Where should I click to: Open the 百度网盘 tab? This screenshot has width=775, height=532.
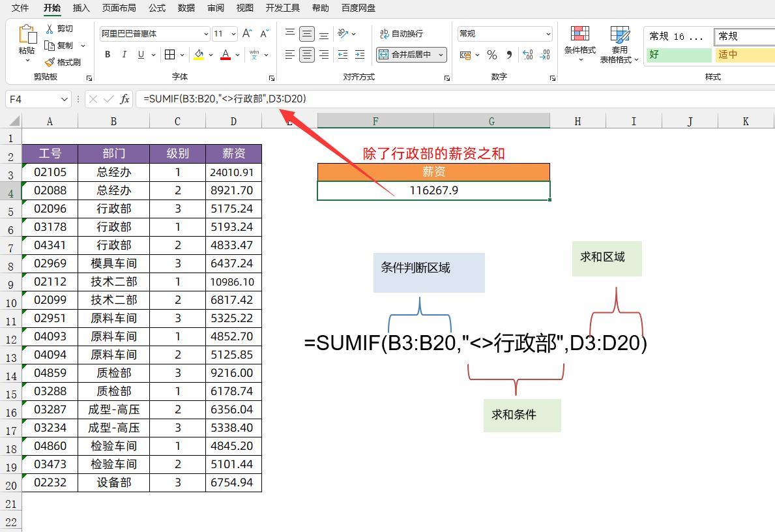358,8
